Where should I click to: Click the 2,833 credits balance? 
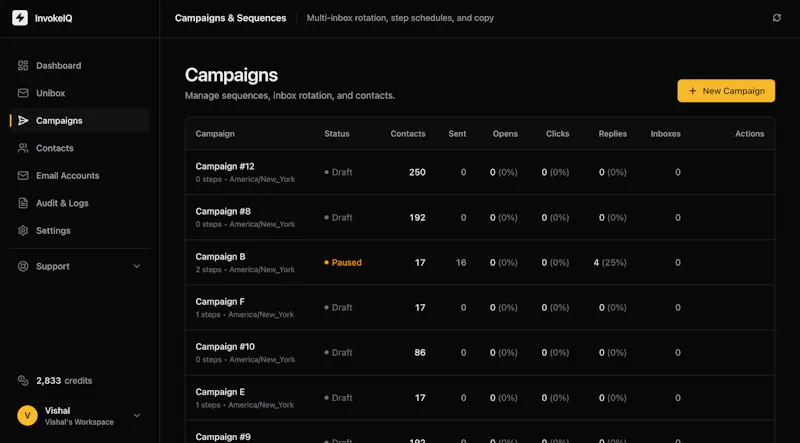(x=64, y=380)
